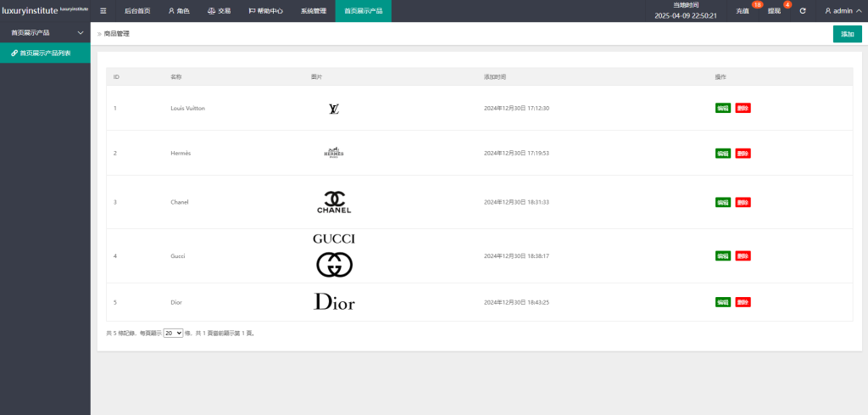The width and height of the screenshot is (868, 415).
Task: Edit the Dior row
Action: [x=723, y=302]
